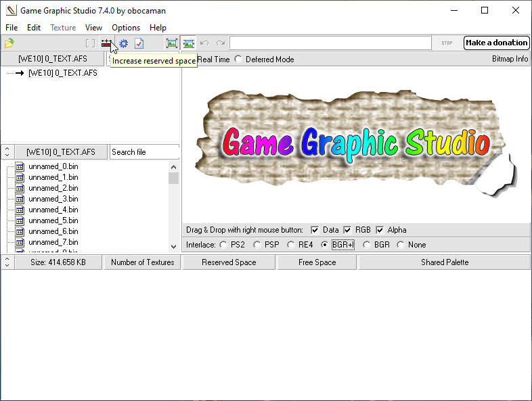Click the image icon left of the pane divider
Image resolution: width=532 pixels, height=401 pixels.
(x=172, y=43)
